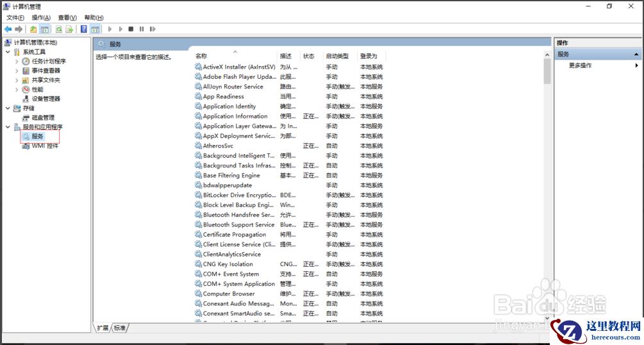Viewport: 644px width, 345px height.
Task: Collapse the 存储 tree node
Action: 8,108
